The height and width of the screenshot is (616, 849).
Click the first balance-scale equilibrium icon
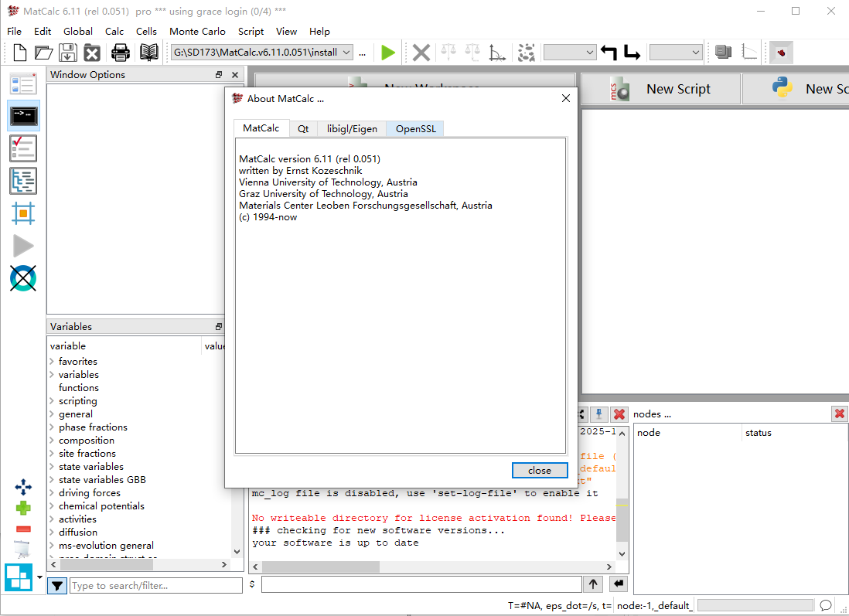point(448,53)
